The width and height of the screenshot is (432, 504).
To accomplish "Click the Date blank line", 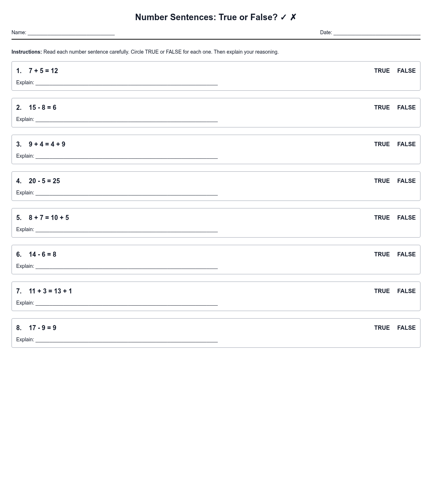I will [377, 32].
